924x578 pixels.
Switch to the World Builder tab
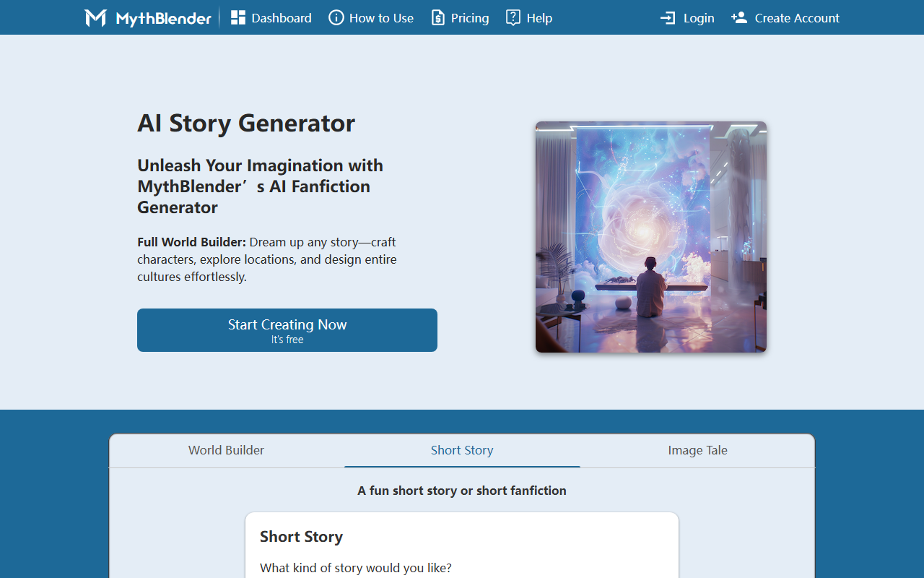coord(227,450)
